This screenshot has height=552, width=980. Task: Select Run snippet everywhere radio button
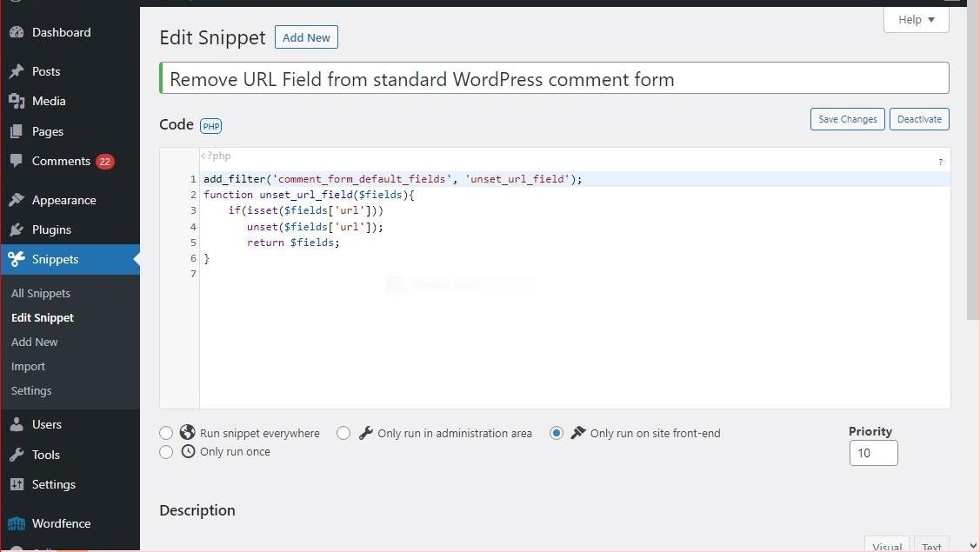(x=165, y=433)
